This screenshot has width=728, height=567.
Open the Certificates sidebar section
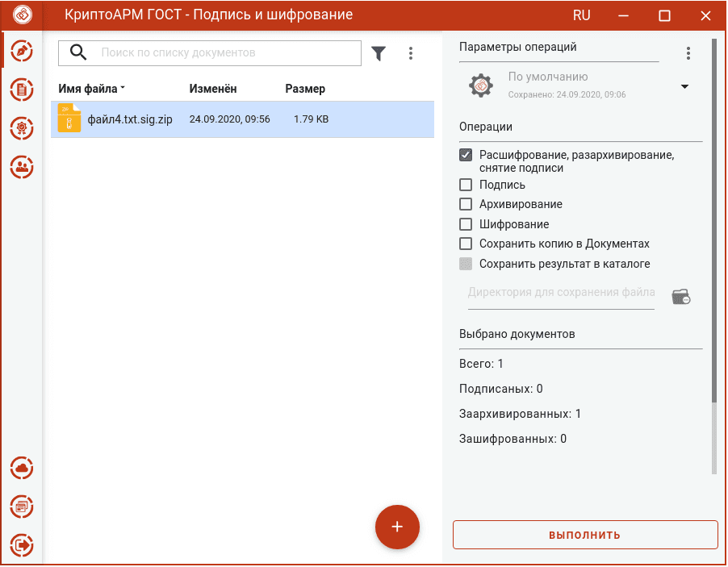click(x=22, y=128)
